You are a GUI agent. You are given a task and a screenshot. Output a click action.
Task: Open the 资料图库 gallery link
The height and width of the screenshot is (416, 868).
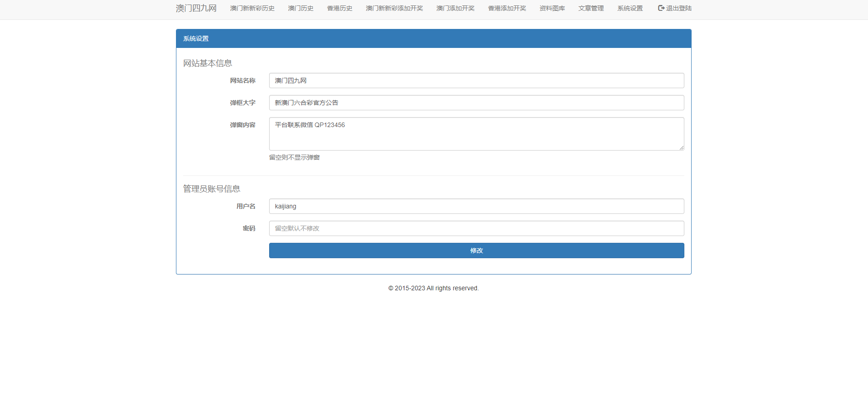coord(552,8)
